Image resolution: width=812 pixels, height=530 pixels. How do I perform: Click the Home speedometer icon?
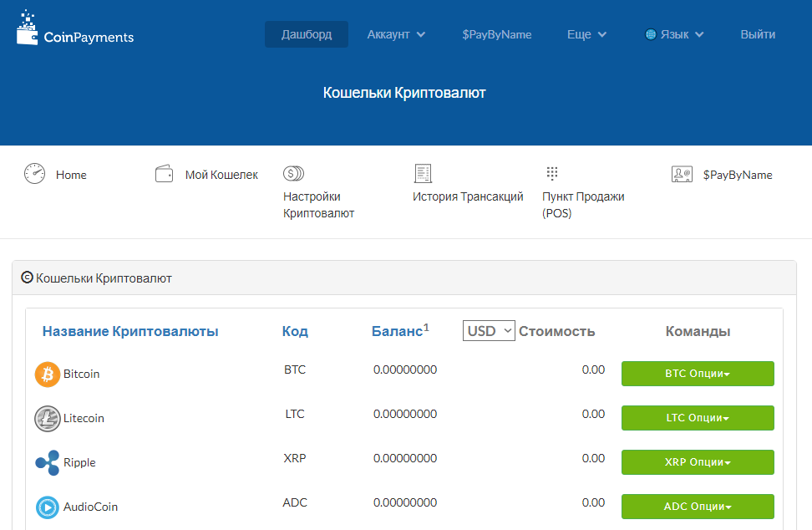(35, 174)
